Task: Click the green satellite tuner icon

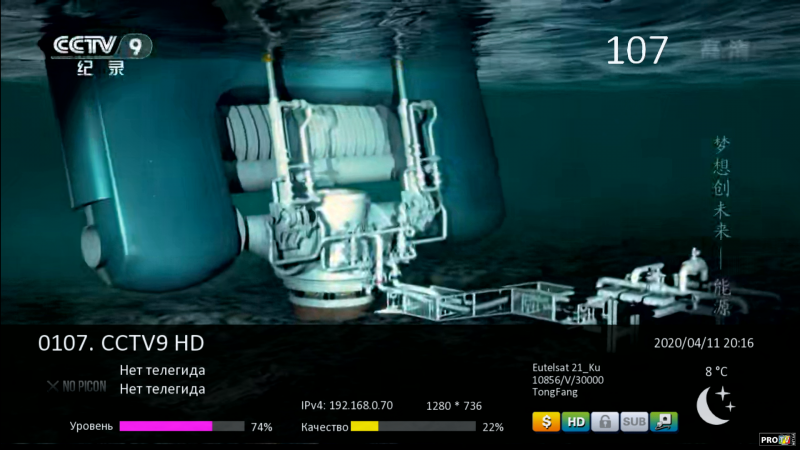Action: (663, 422)
